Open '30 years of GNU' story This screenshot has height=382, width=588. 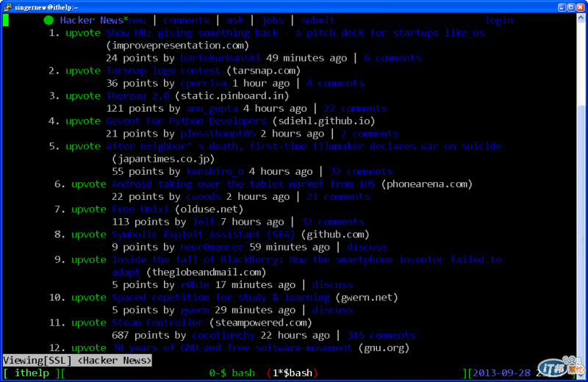(x=232, y=348)
